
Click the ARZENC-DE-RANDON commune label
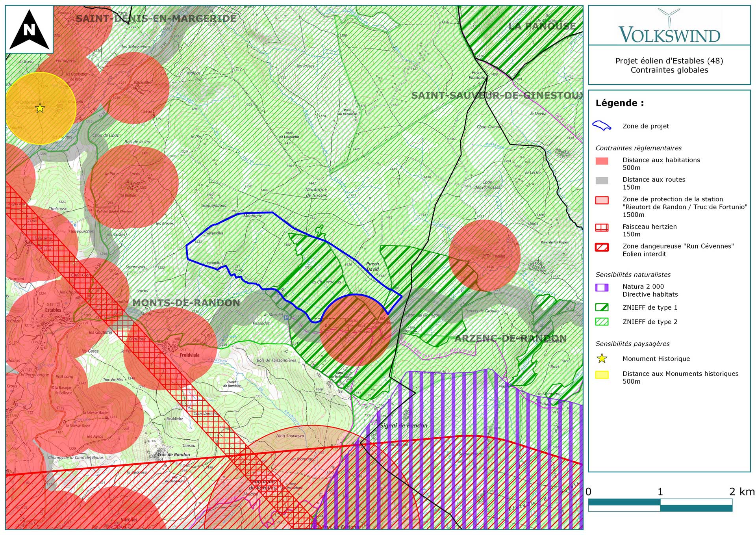pyautogui.click(x=510, y=338)
